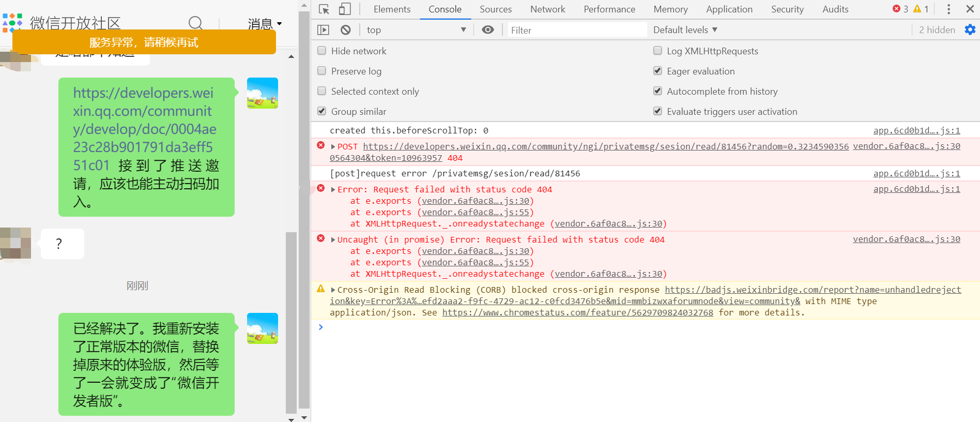Click the '2 hidden' messages indicator
Image resolution: width=980 pixels, height=422 pixels.
click(937, 30)
